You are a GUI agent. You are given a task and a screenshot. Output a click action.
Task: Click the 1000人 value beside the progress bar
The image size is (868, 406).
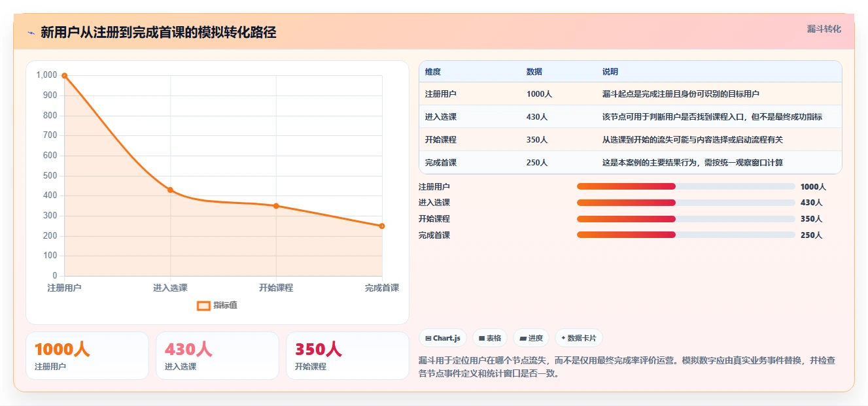814,187
